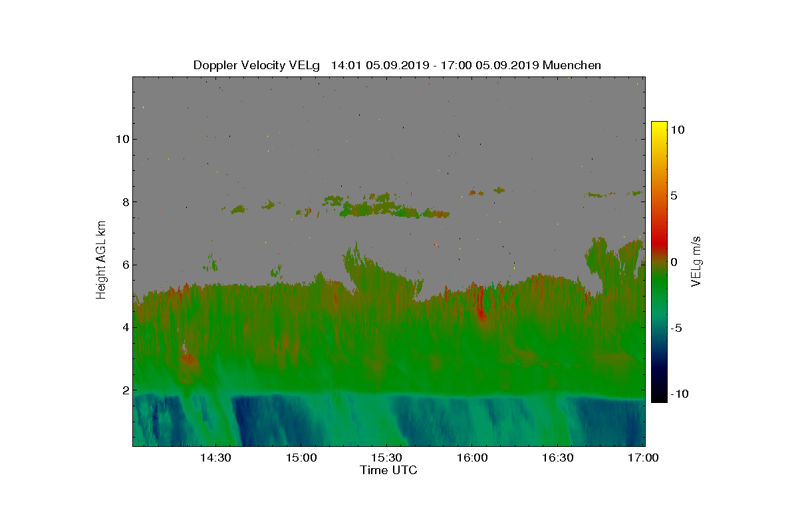Click the colorbar value -5 label
Screen dimensions: 798x532
tap(676, 328)
